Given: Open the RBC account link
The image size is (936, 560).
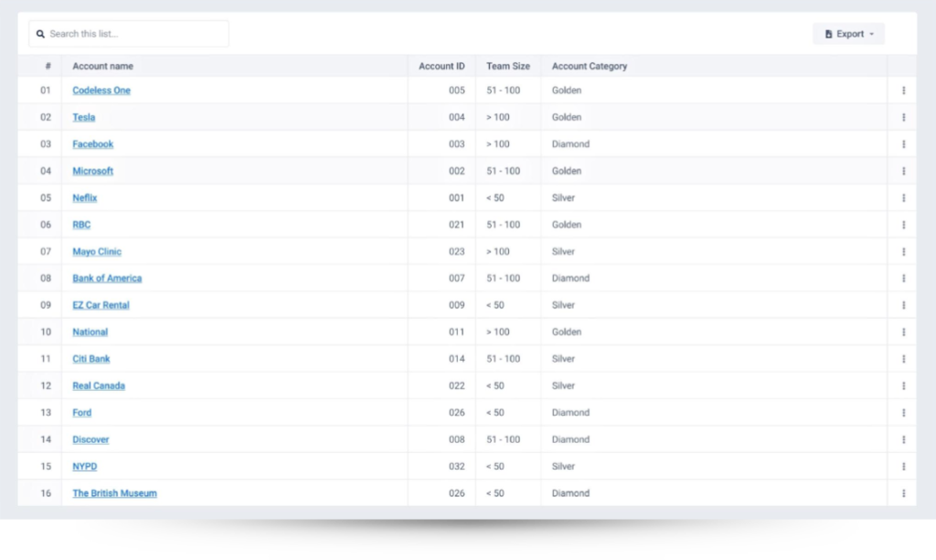Looking at the screenshot, I should click(x=81, y=225).
